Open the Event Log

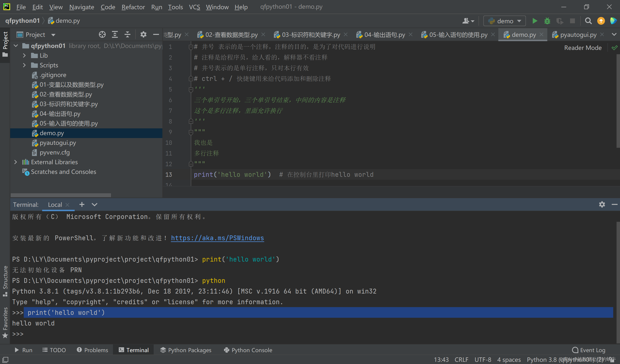pos(588,350)
